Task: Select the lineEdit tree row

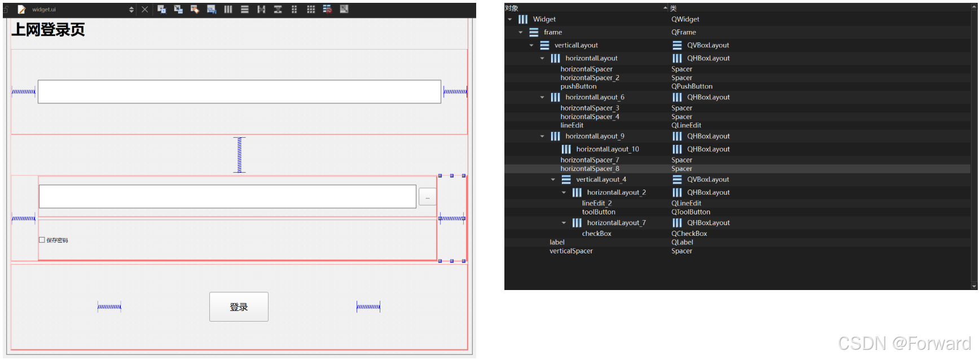Action: pos(737,125)
